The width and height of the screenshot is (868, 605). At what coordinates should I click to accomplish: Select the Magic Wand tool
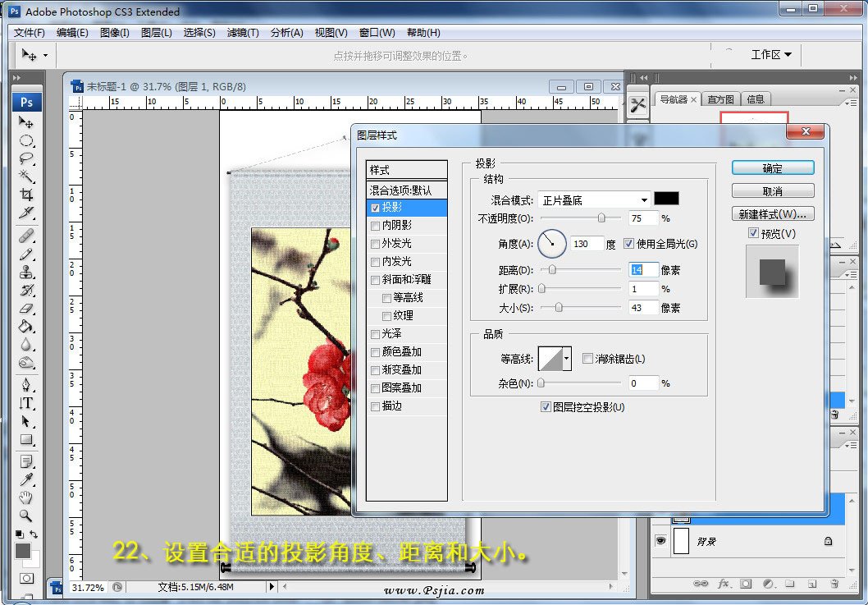26,176
